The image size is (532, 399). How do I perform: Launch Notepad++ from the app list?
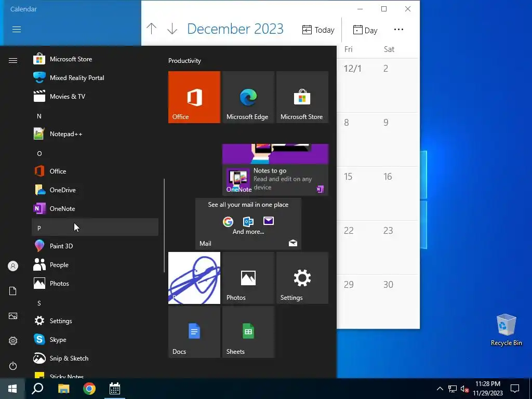click(x=95, y=134)
